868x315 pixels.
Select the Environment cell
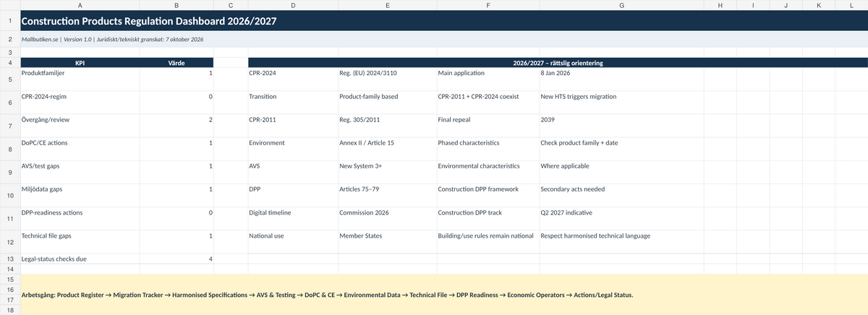[292, 148]
